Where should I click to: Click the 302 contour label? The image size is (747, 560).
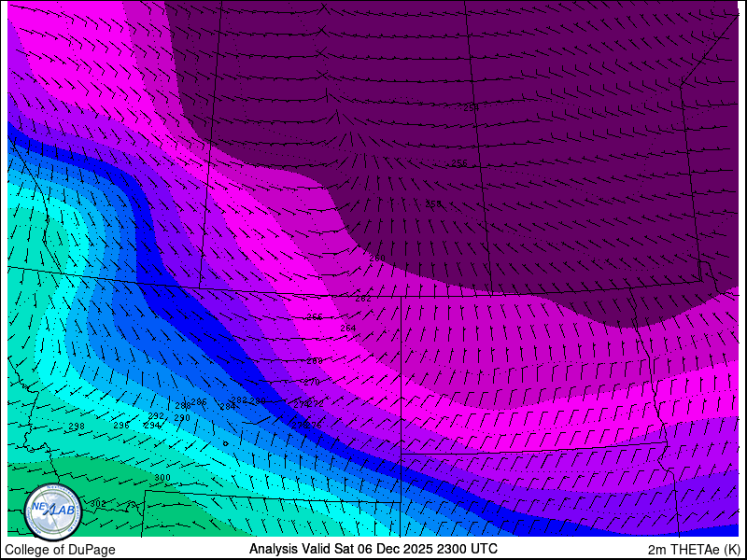[x=98, y=504]
